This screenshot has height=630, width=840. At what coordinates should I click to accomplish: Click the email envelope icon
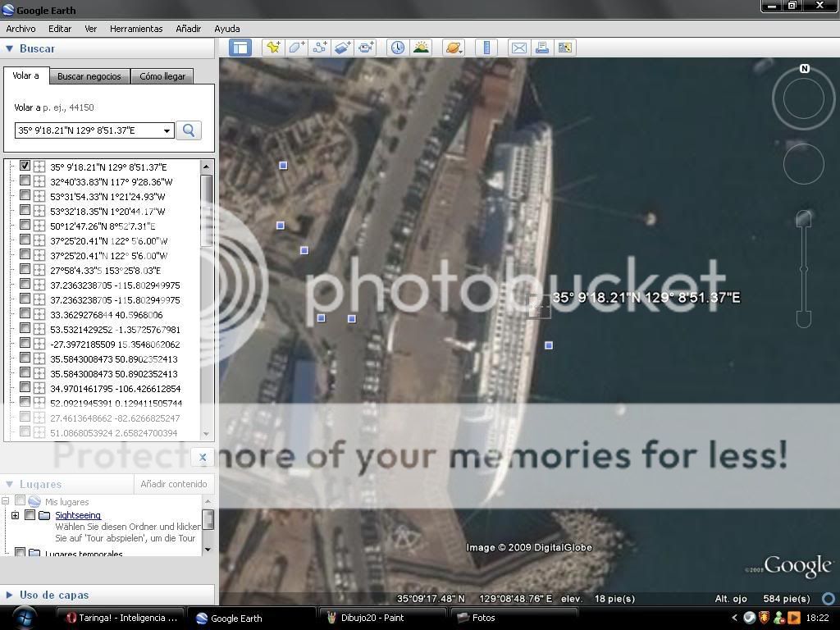pyautogui.click(x=518, y=48)
